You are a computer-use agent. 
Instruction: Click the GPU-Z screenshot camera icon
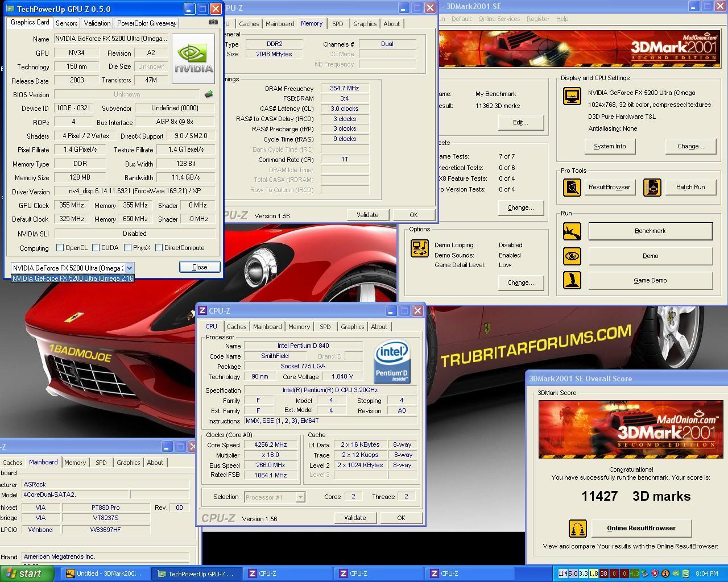click(x=213, y=22)
